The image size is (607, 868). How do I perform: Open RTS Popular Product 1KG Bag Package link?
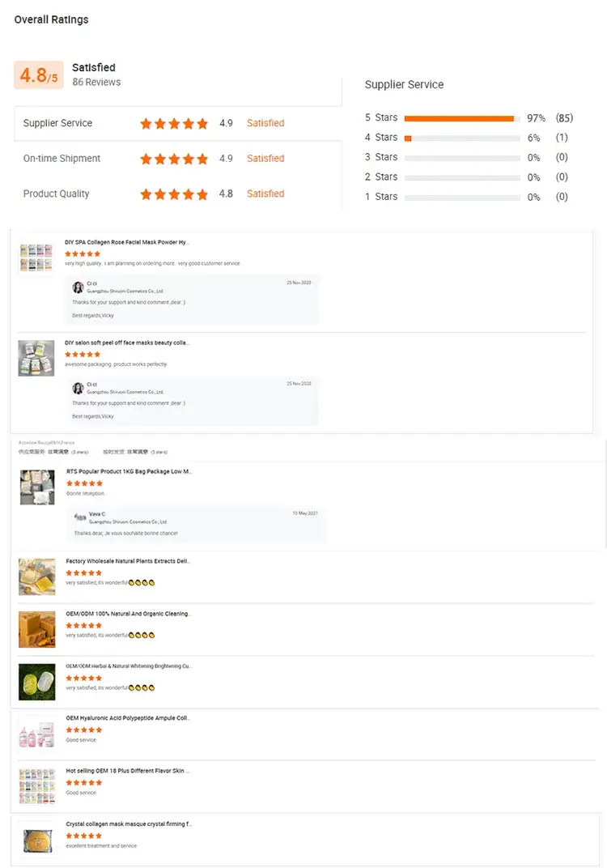pos(129,471)
